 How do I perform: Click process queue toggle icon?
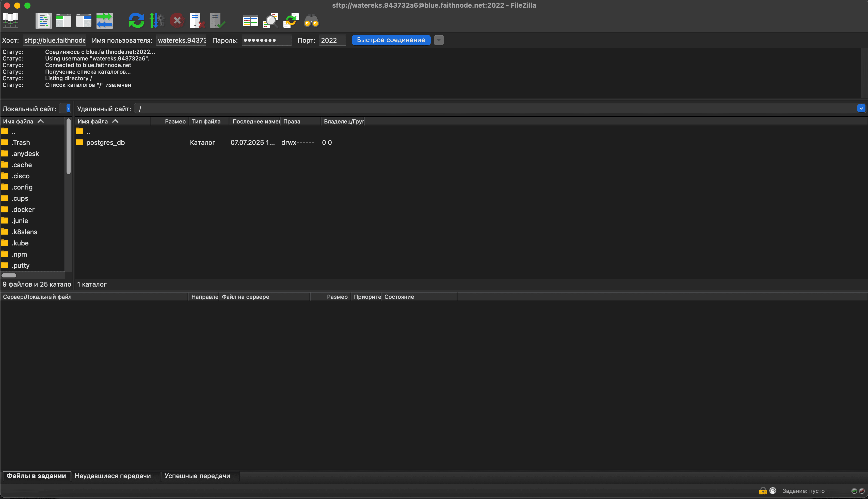point(156,21)
